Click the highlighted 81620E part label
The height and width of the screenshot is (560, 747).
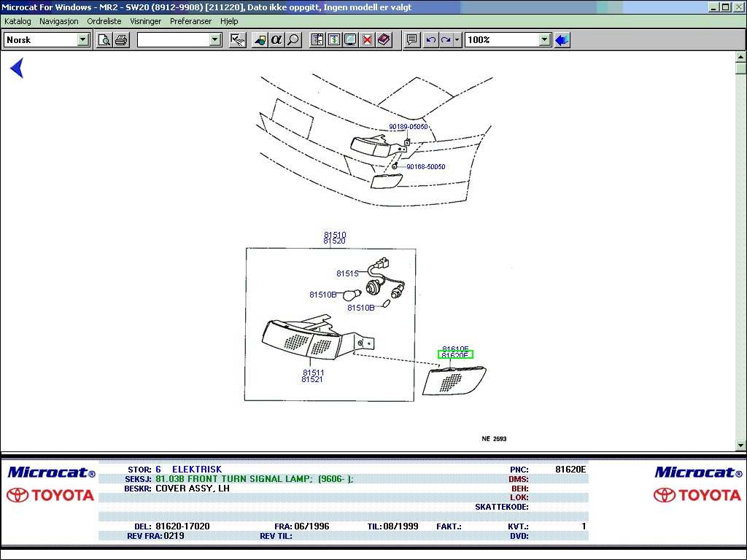(455, 355)
